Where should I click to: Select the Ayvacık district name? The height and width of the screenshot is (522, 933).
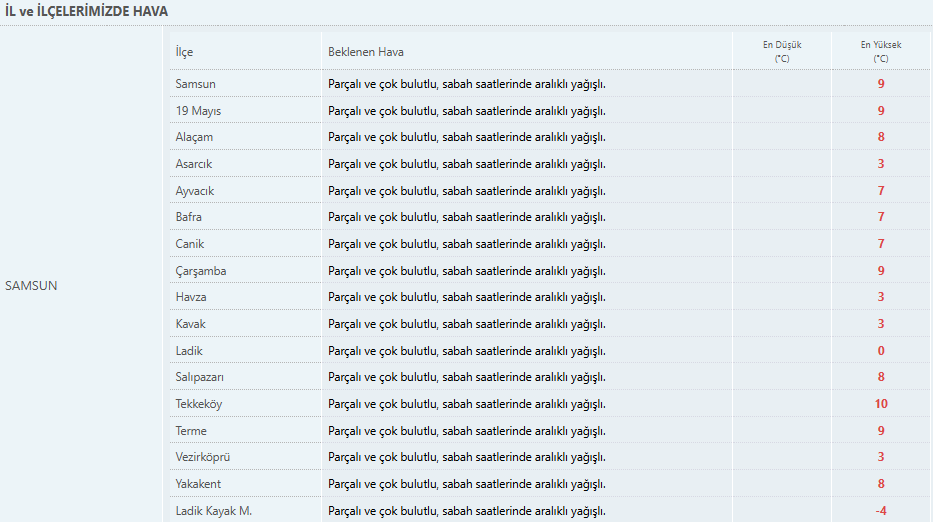[x=195, y=191]
